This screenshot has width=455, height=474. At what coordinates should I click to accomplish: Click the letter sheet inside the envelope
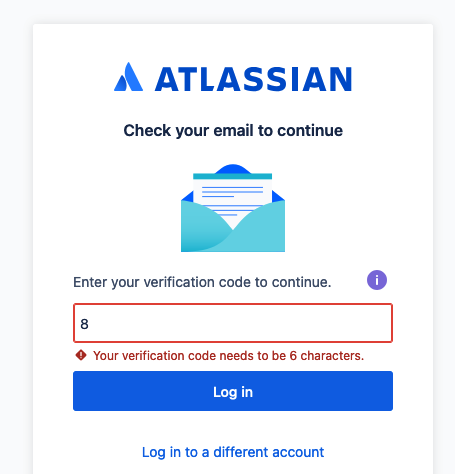tap(233, 195)
